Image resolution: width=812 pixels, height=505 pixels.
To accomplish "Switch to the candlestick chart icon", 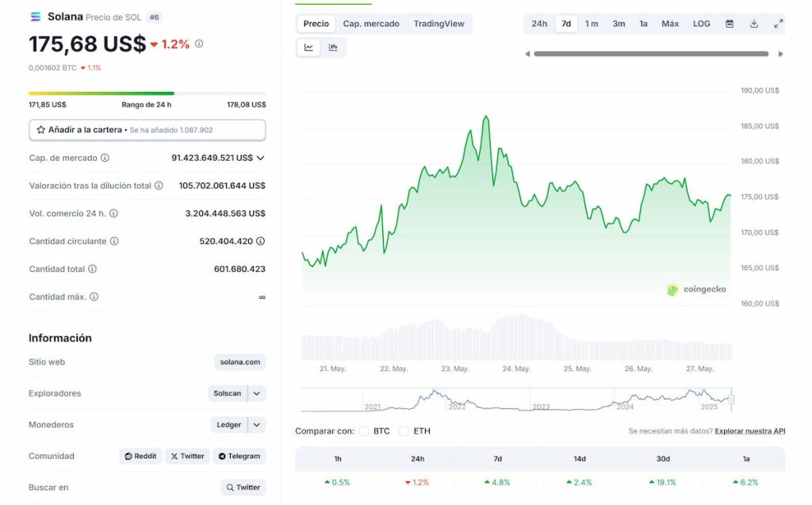I will (x=333, y=48).
